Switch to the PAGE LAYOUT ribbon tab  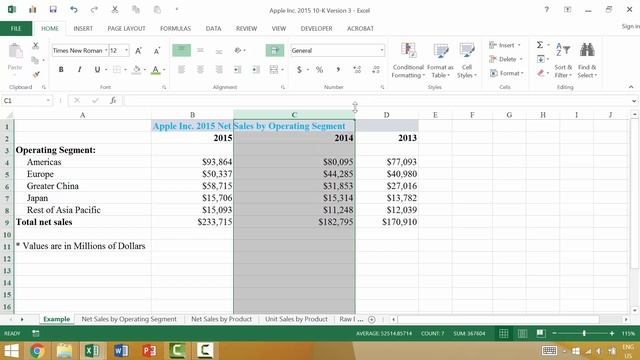[126, 29]
